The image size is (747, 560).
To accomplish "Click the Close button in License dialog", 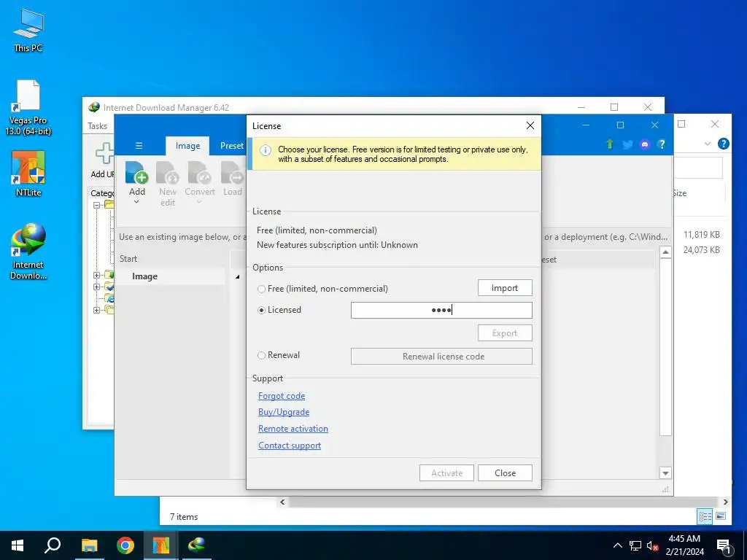I will (505, 472).
